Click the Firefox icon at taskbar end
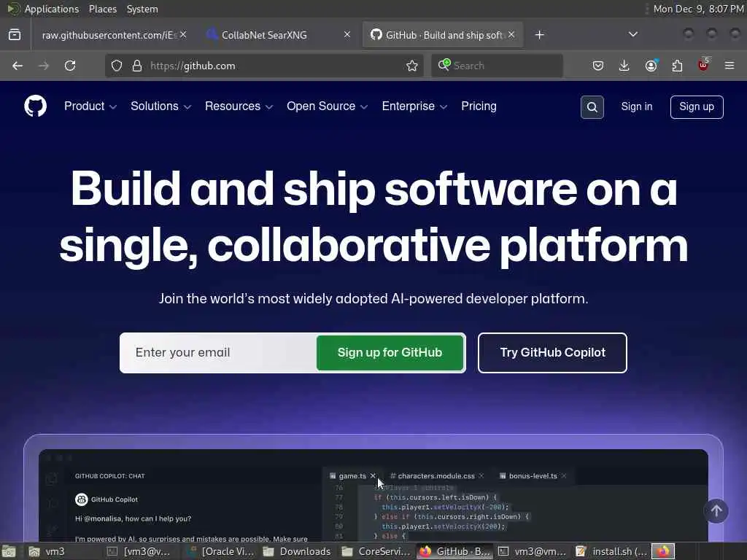747x560 pixels. click(663, 551)
